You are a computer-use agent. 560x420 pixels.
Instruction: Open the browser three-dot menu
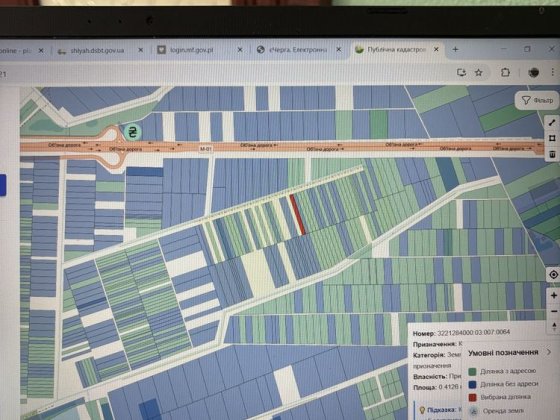point(552,72)
